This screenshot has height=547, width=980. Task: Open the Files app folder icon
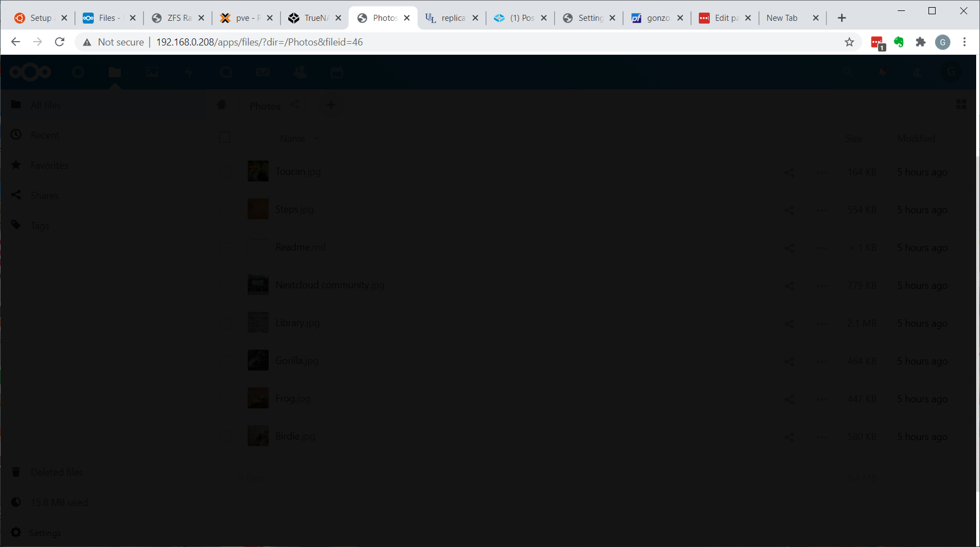point(115,72)
